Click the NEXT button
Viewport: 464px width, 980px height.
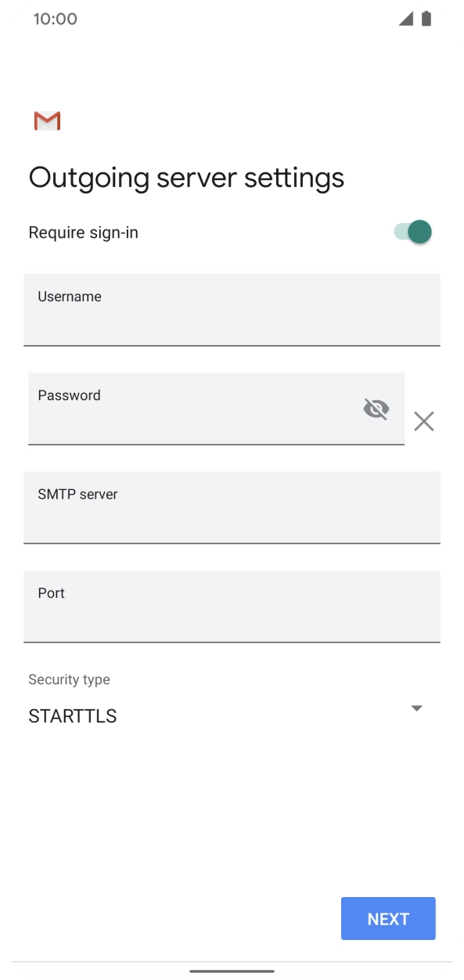[x=388, y=918]
